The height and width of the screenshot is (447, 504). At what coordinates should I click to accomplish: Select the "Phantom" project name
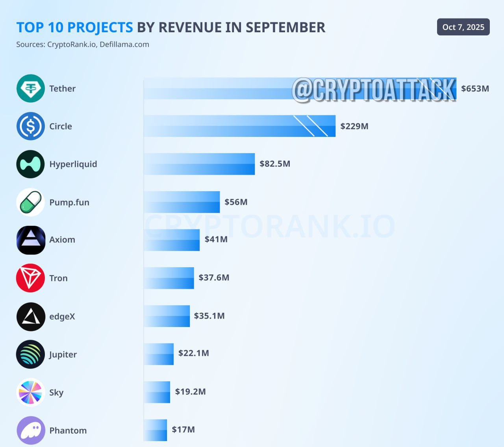(x=68, y=430)
